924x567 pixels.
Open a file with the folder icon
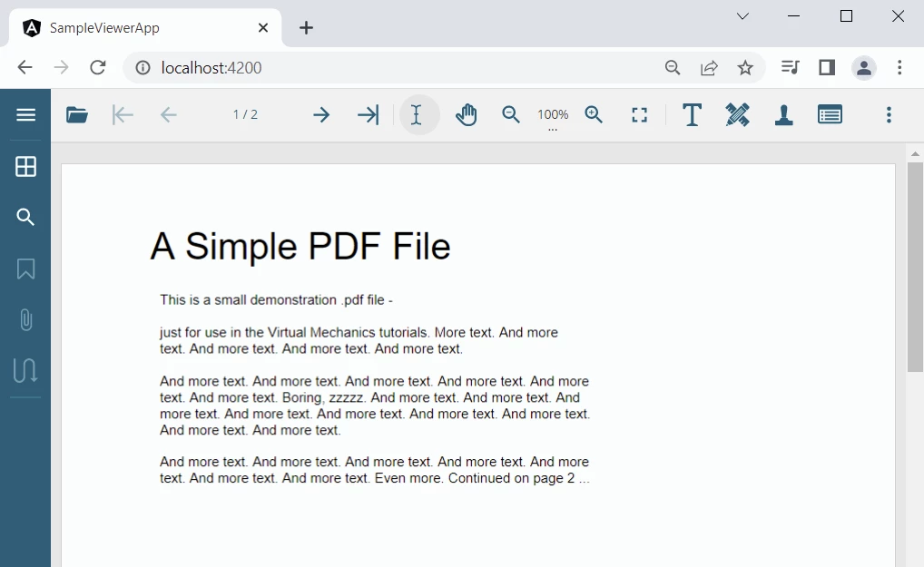tap(77, 115)
